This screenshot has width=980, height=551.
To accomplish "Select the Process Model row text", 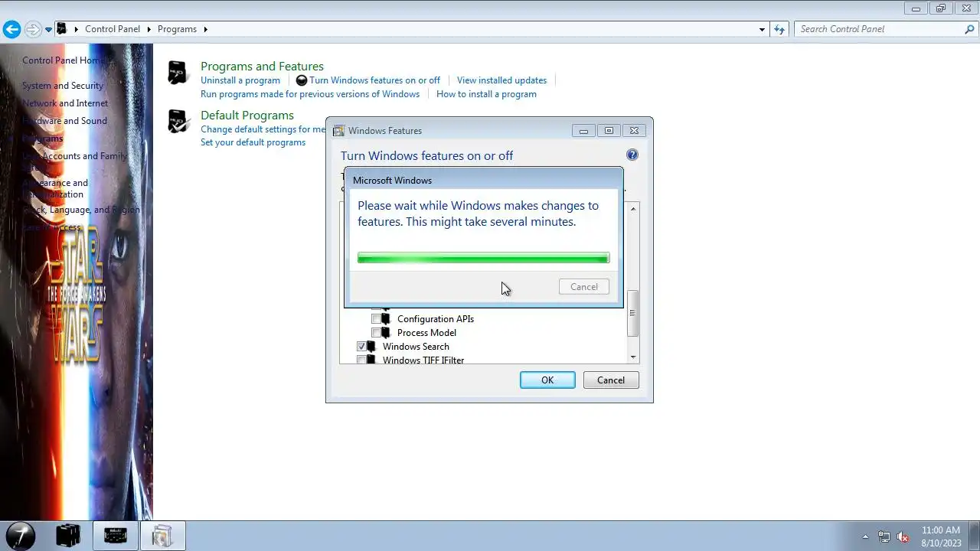I will [x=426, y=333].
